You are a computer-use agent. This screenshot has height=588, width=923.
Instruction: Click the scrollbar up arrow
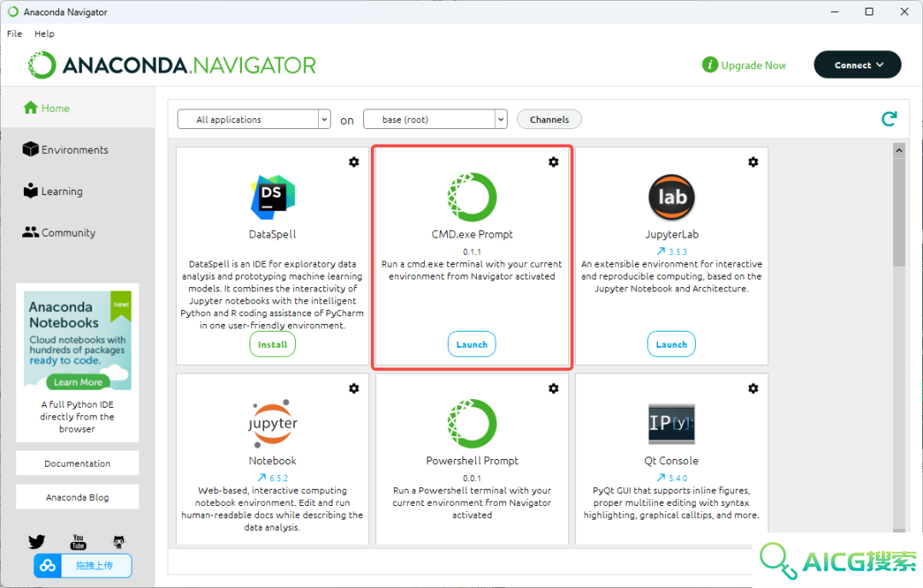click(899, 150)
